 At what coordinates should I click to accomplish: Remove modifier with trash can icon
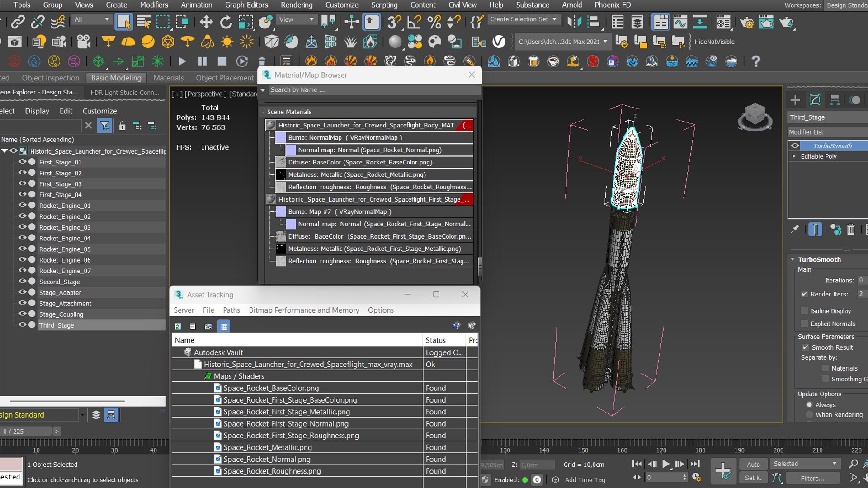[851, 230]
